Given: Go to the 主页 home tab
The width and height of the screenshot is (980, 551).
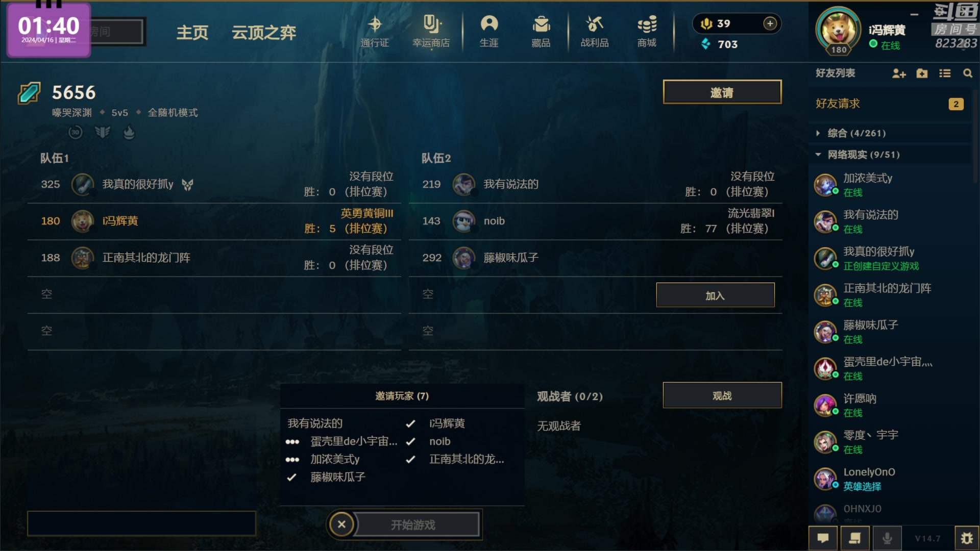Looking at the screenshot, I should (192, 33).
